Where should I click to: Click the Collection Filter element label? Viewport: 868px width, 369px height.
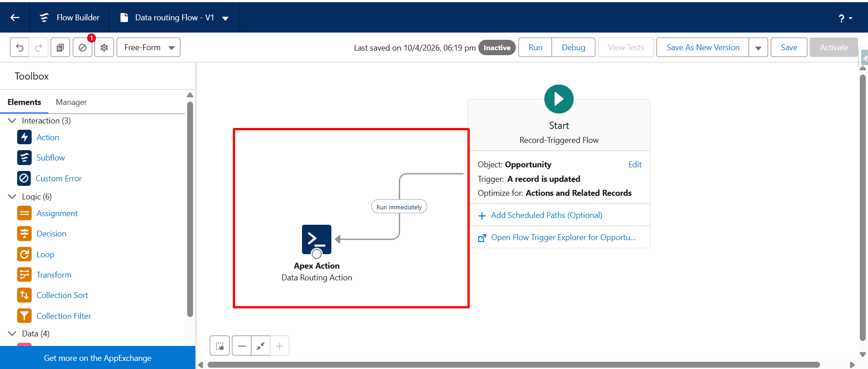pos(64,316)
